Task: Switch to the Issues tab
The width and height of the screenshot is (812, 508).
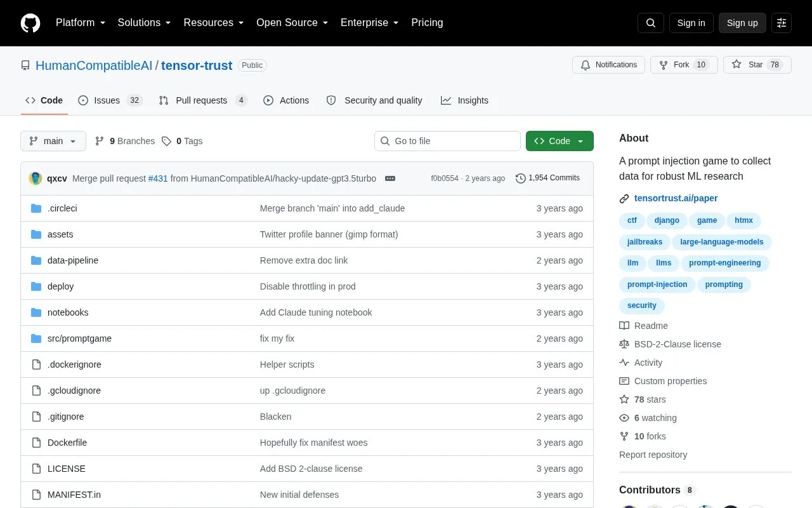Action: pyautogui.click(x=110, y=100)
